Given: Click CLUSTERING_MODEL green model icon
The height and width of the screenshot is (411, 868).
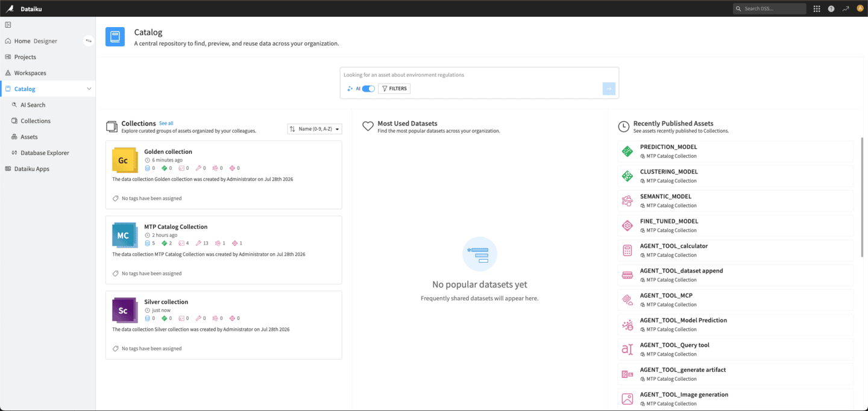Looking at the screenshot, I should tap(627, 176).
